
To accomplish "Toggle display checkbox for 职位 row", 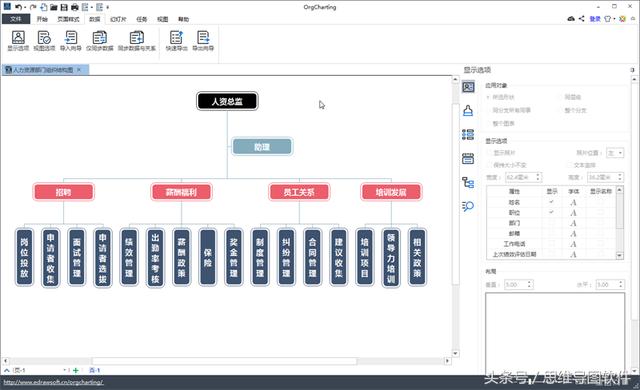I will (x=551, y=212).
